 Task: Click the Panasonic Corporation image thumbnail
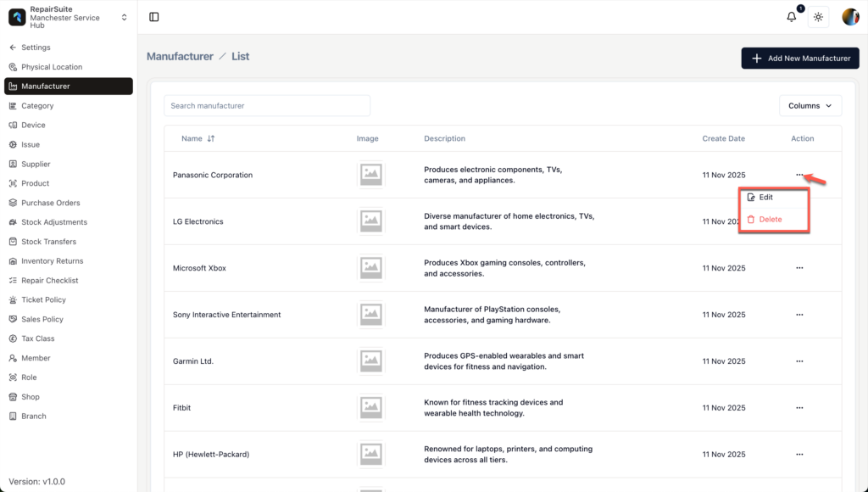tap(370, 175)
